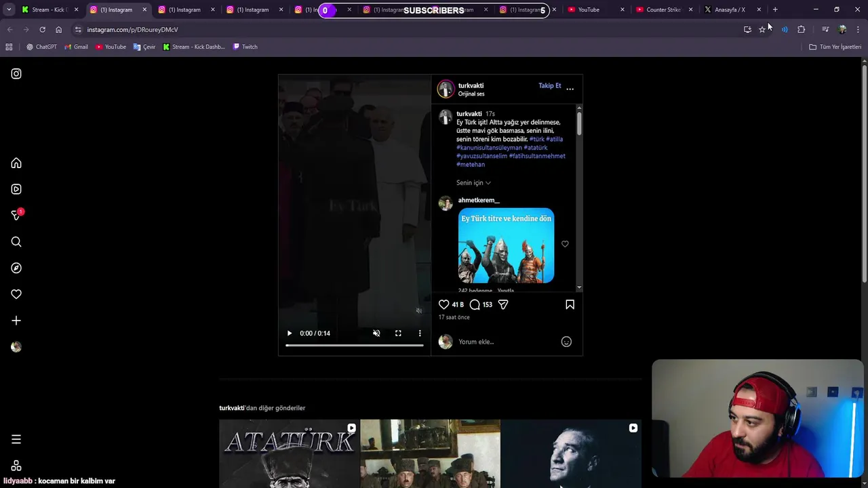Open Meta apps icon at sidebar bottom

click(x=16, y=466)
